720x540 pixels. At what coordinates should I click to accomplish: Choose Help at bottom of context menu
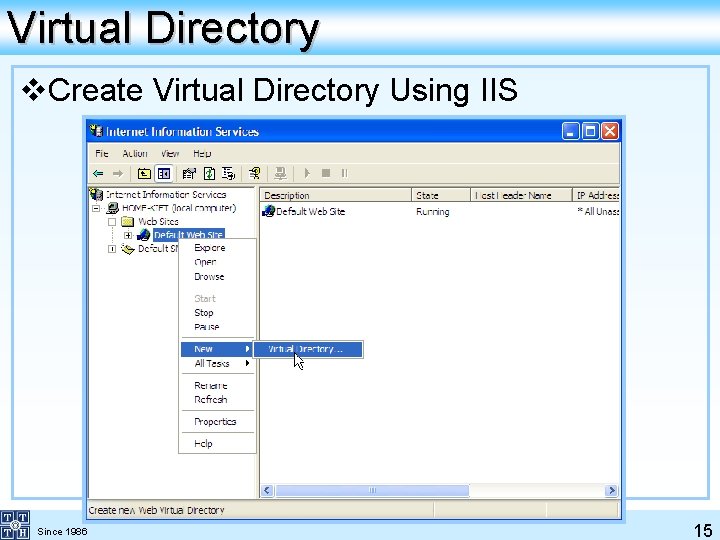pos(203,444)
